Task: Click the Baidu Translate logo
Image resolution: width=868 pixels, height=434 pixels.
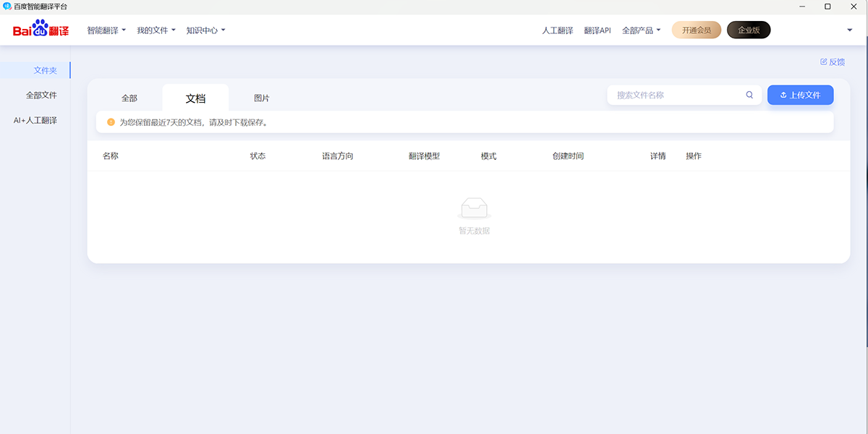Action: point(41,30)
